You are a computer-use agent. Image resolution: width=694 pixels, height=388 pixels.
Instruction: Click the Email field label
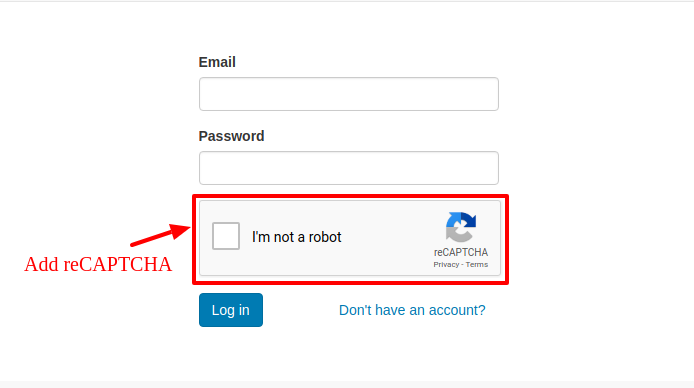[217, 62]
